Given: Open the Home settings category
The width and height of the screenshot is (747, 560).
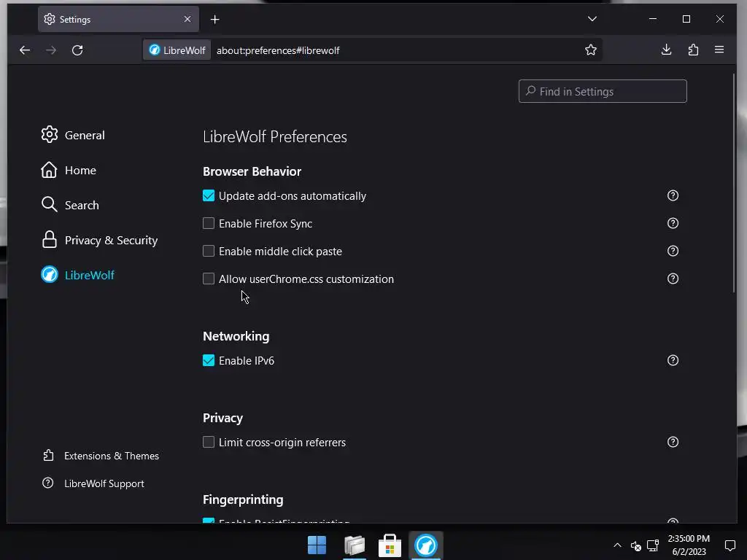Looking at the screenshot, I should coord(69,170).
